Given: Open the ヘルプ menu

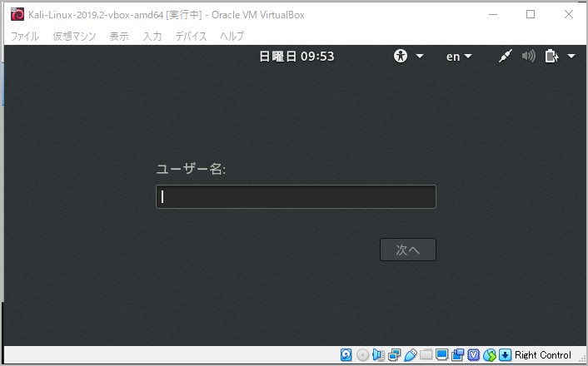Looking at the screenshot, I should (232, 37).
